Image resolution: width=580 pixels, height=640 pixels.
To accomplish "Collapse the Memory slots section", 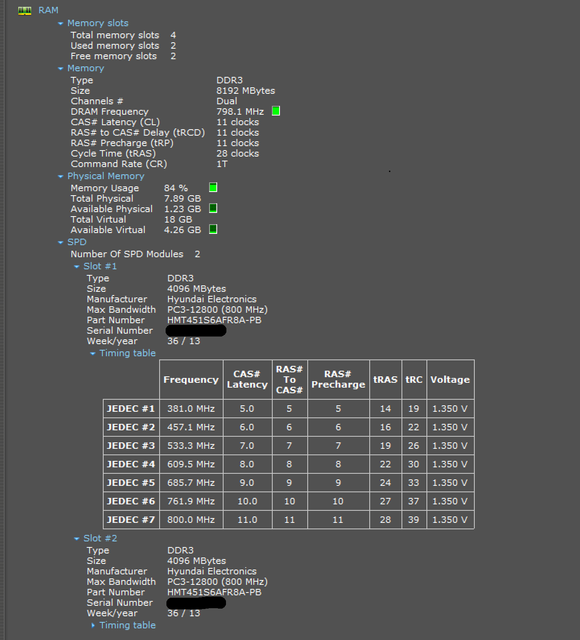I will pyautogui.click(x=60, y=24).
